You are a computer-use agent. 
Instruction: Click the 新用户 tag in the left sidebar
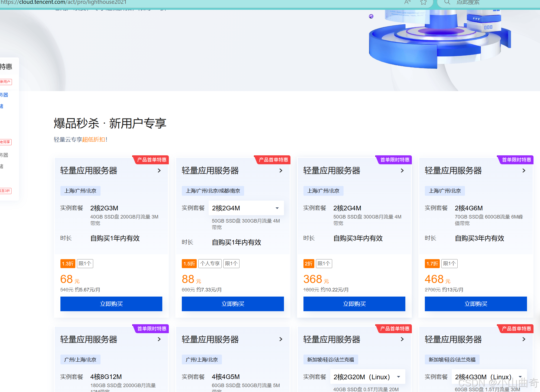[6, 82]
